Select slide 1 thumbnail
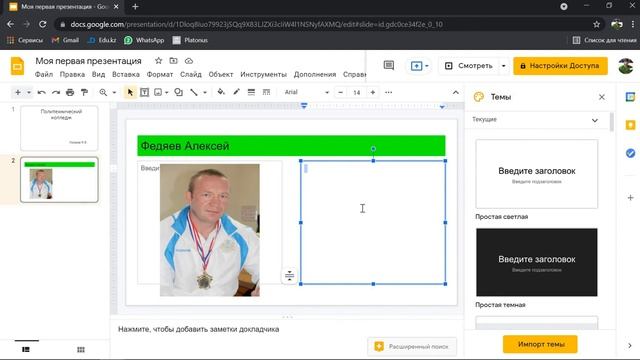 [59, 128]
